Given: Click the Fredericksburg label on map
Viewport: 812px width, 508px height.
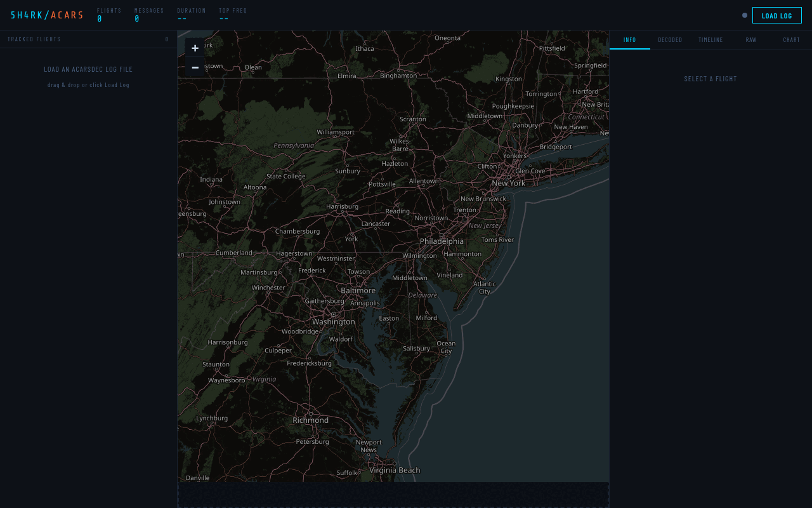Looking at the screenshot, I should tap(309, 363).
